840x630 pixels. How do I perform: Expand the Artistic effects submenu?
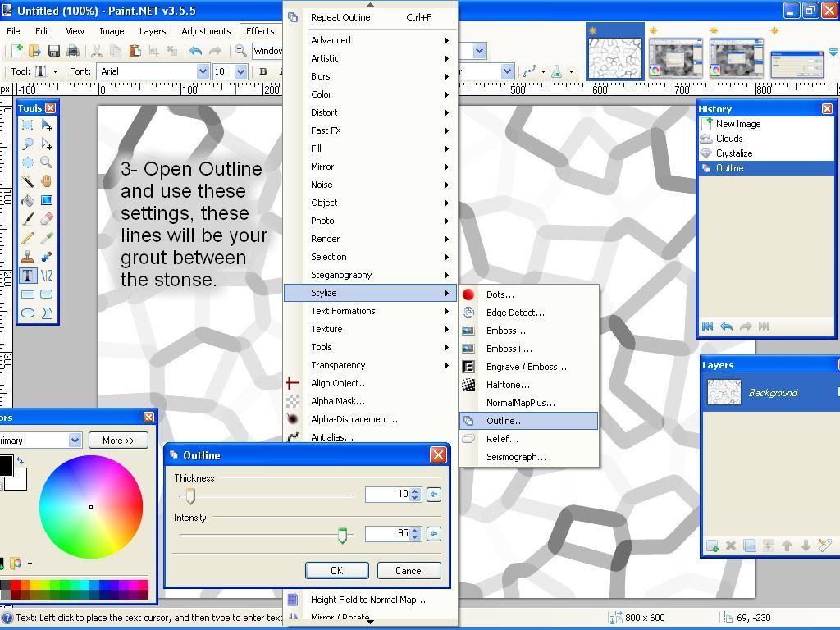371,58
